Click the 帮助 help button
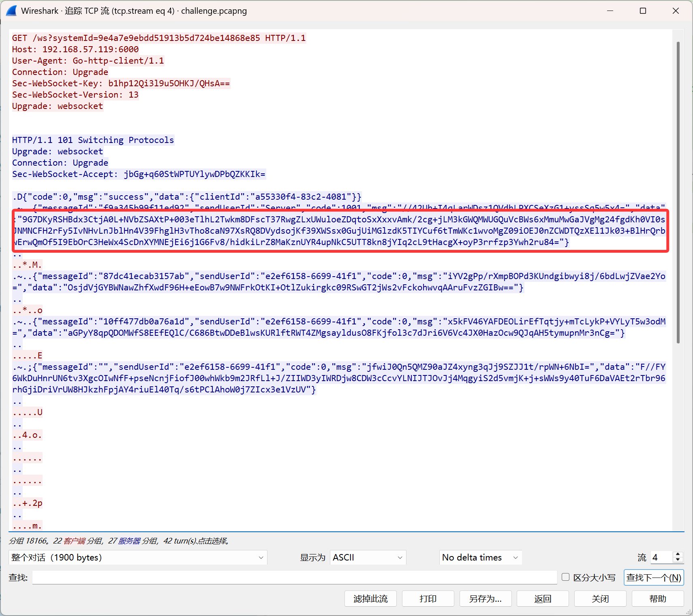The width and height of the screenshot is (693, 616). coord(658,599)
